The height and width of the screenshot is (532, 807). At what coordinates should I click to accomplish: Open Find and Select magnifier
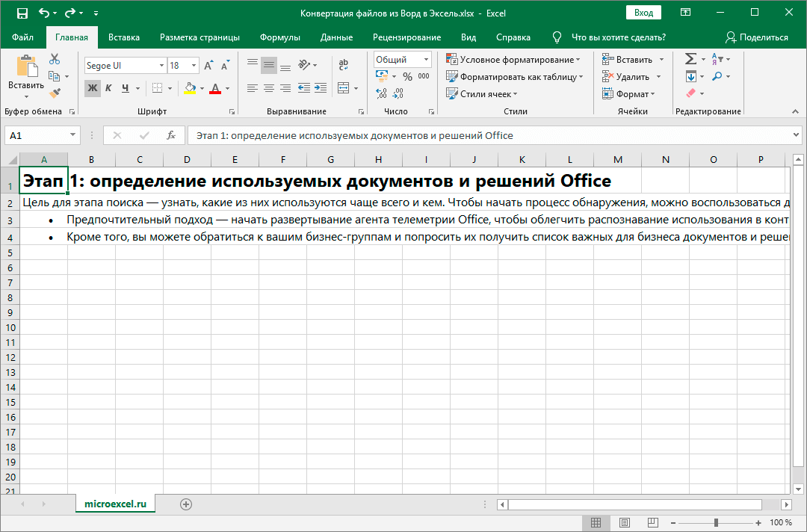point(717,76)
